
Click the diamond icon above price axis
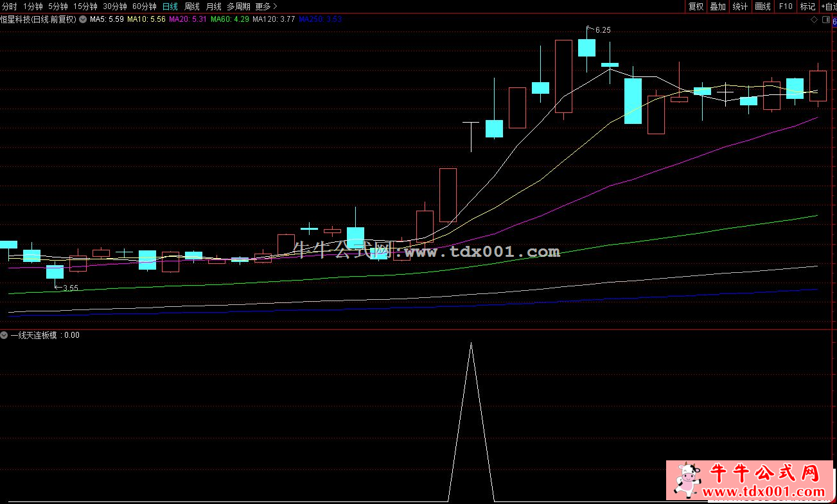(x=815, y=20)
